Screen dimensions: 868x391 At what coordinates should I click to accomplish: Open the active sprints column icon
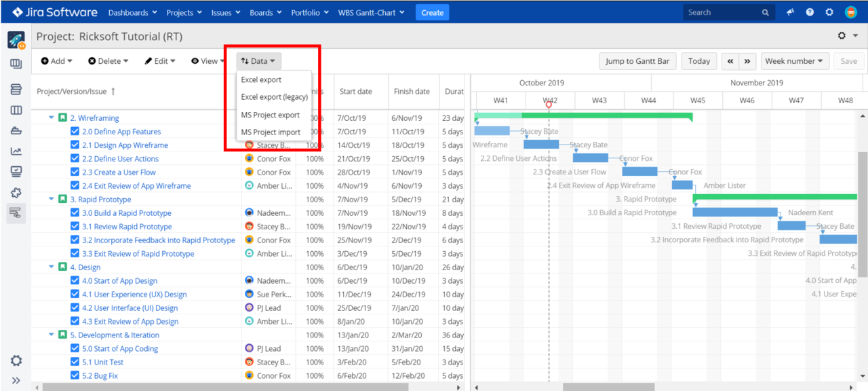pyautogui.click(x=16, y=110)
